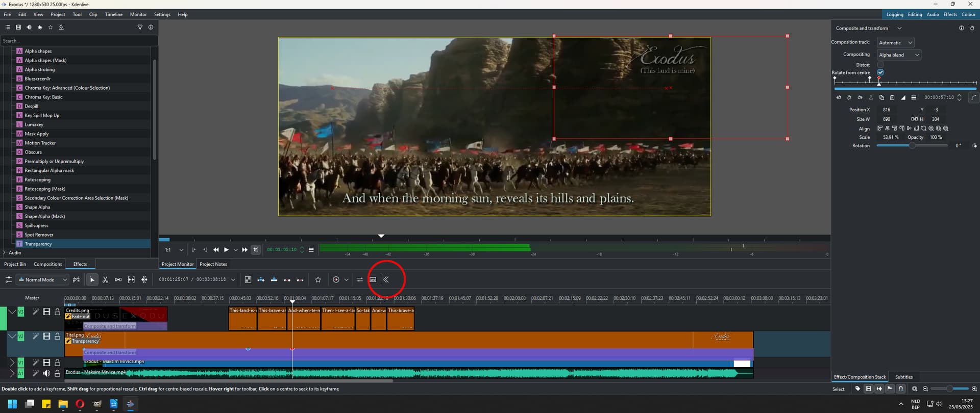The image size is (980, 413).
Task: Collapse track V3 with its chevron
Action: point(12,312)
